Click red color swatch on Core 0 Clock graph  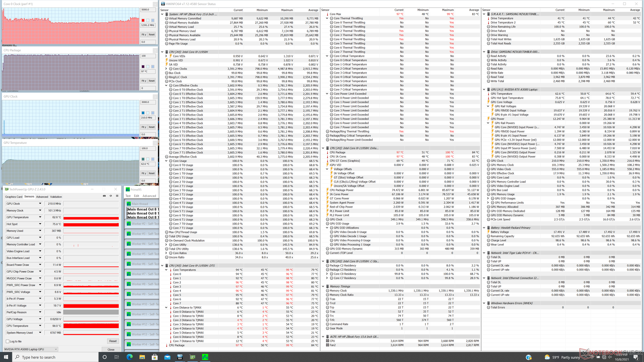tap(143, 20)
